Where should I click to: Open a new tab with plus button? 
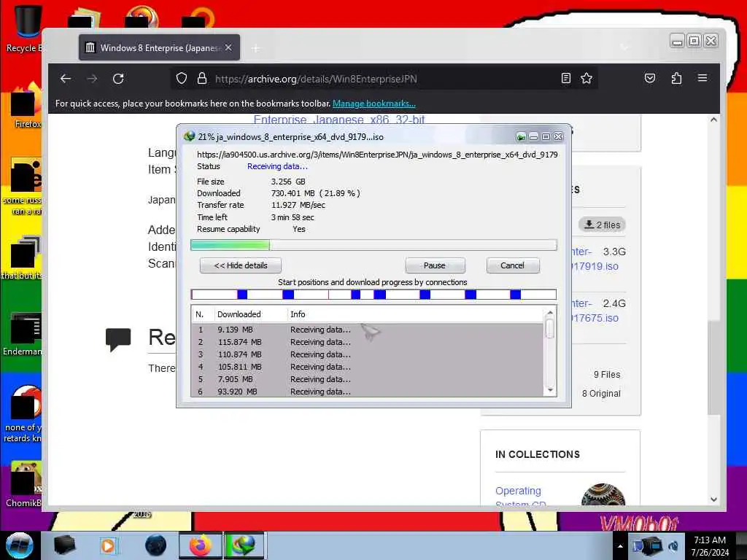[256, 48]
